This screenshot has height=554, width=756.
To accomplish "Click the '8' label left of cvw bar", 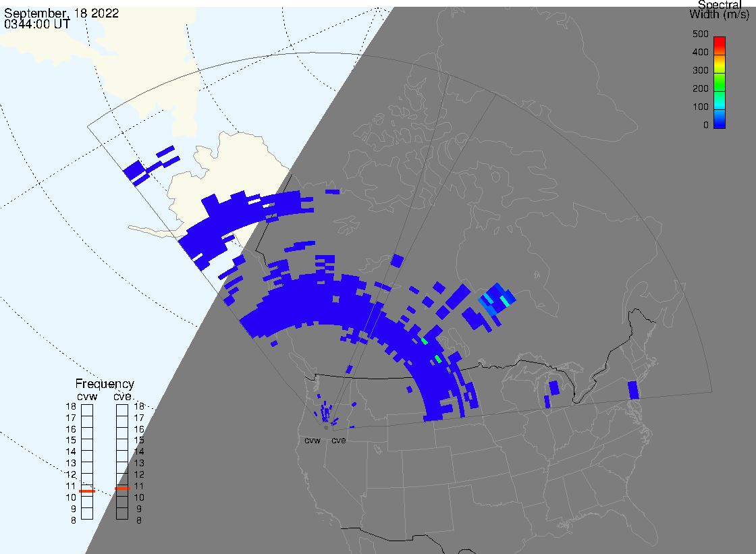I will (74, 521).
